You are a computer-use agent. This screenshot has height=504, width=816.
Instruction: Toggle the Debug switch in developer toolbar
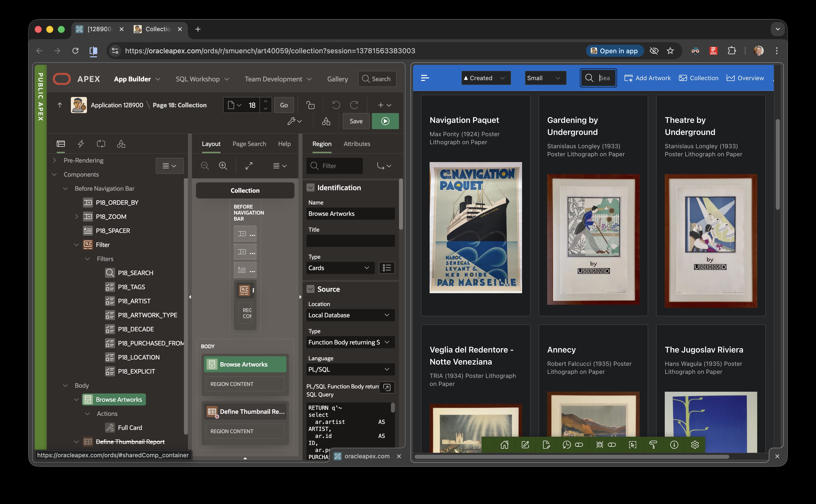(612, 445)
